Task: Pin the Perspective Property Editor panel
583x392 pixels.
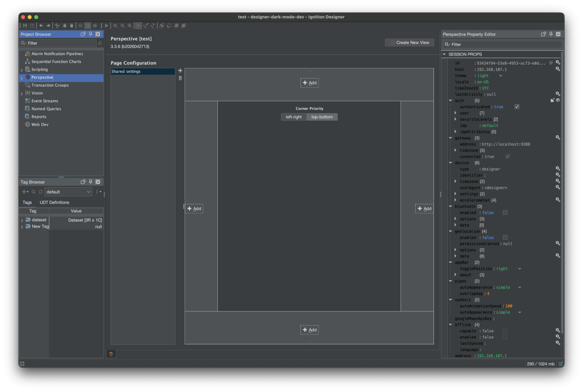Action: tap(551, 34)
